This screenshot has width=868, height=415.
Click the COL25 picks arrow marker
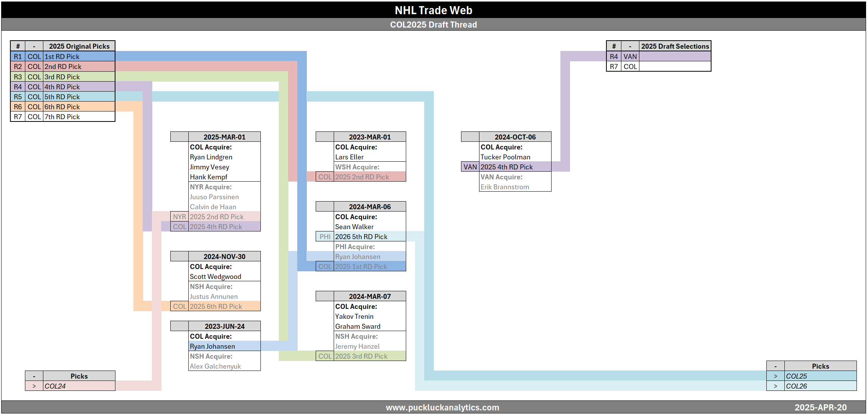(775, 376)
